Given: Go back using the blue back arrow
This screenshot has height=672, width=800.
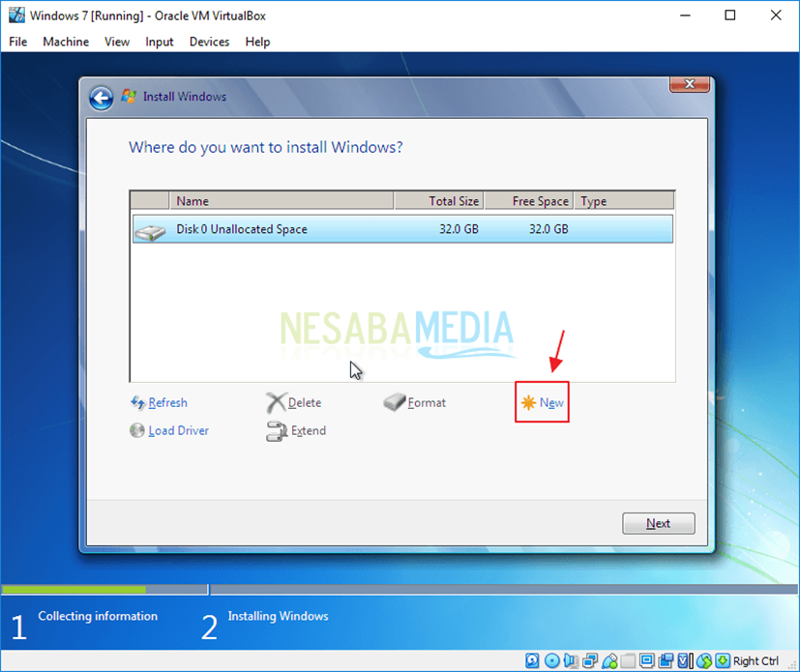Looking at the screenshot, I should [x=102, y=98].
